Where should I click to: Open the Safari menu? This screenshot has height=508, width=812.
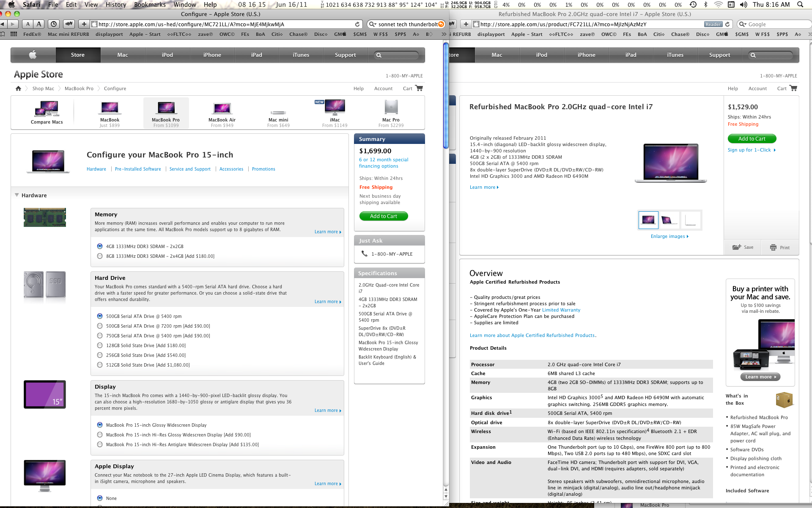click(32, 5)
